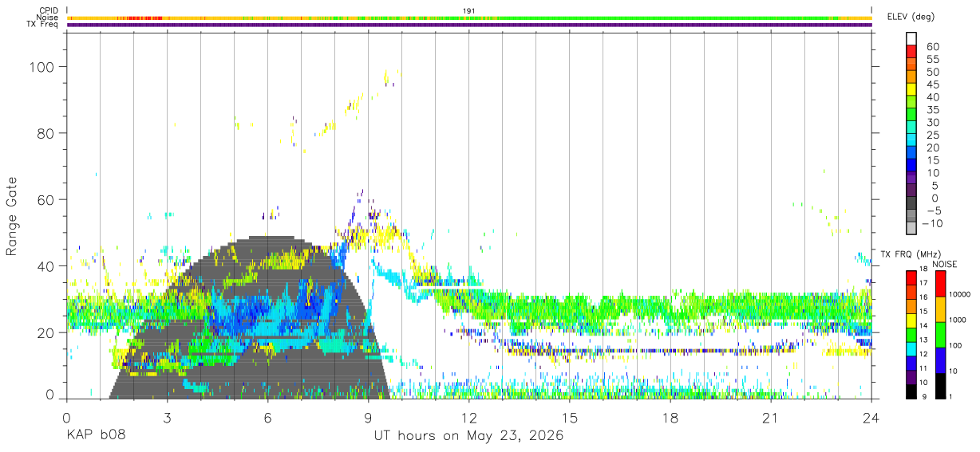The height and width of the screenshot is (452, 980).
Task: Click the CPID value '191'
Action: [x=468, y=10]
